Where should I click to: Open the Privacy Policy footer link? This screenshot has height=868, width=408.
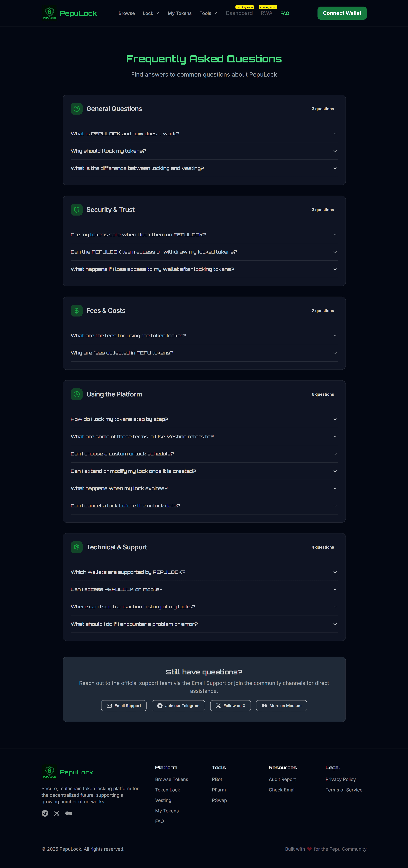pos(341,779)
